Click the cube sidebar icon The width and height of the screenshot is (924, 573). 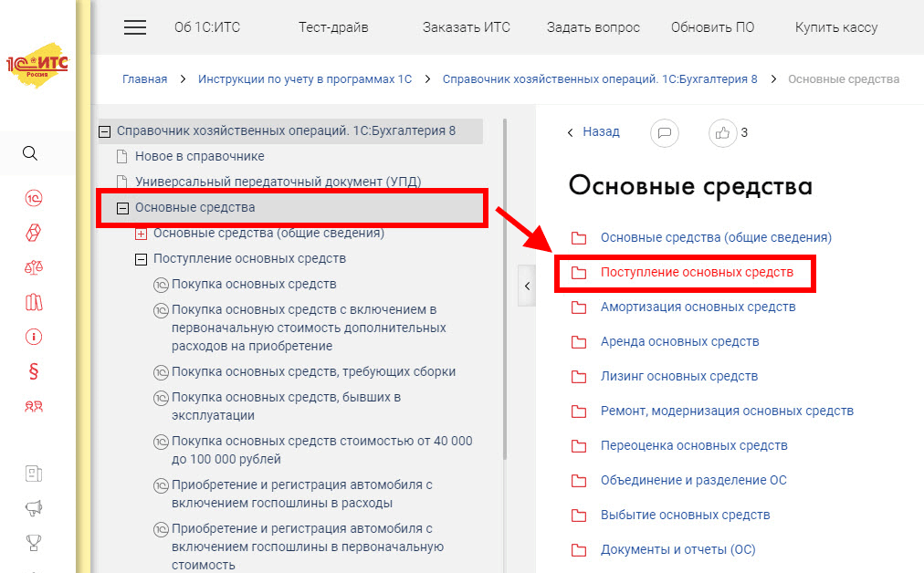(34, 233)
